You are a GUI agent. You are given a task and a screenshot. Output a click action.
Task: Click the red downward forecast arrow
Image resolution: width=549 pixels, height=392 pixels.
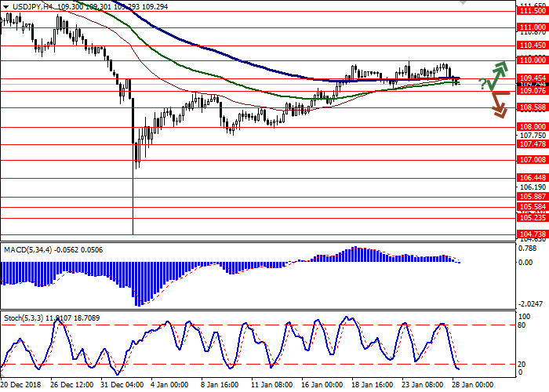(497, 103)
